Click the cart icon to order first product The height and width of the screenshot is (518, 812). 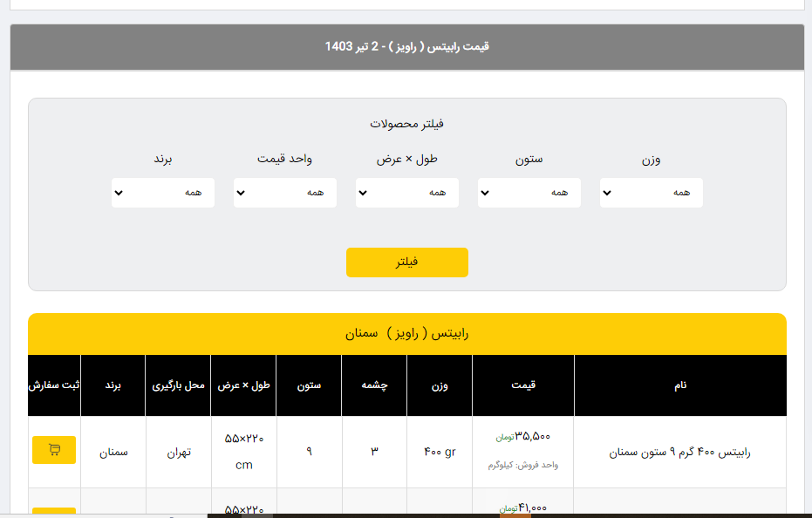[54, 450]
